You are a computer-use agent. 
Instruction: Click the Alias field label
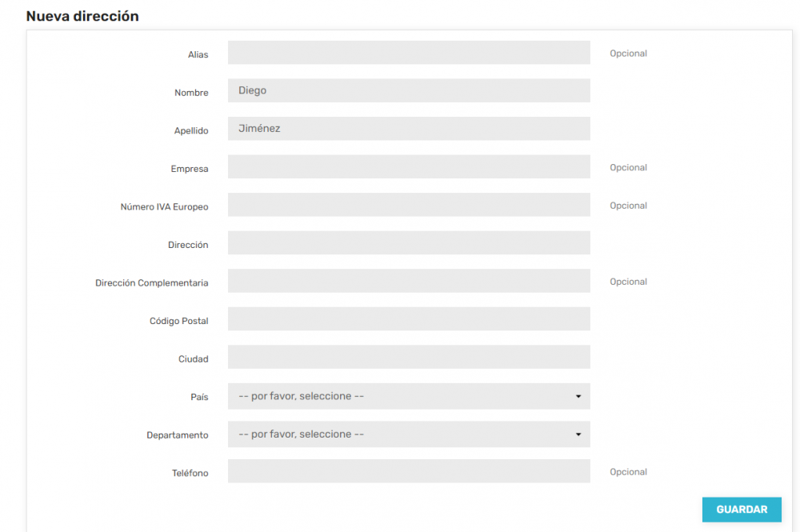198,54
